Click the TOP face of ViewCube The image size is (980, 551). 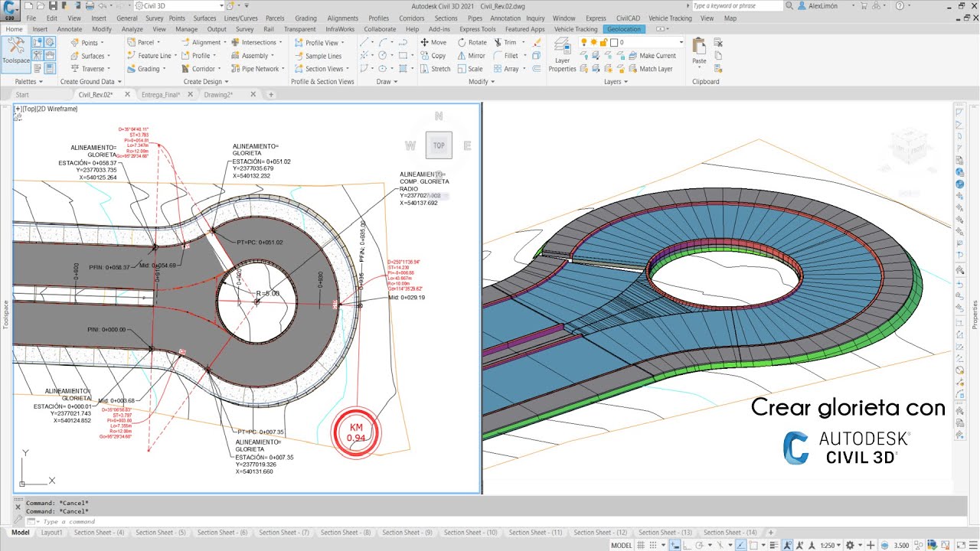pos(439,145)
